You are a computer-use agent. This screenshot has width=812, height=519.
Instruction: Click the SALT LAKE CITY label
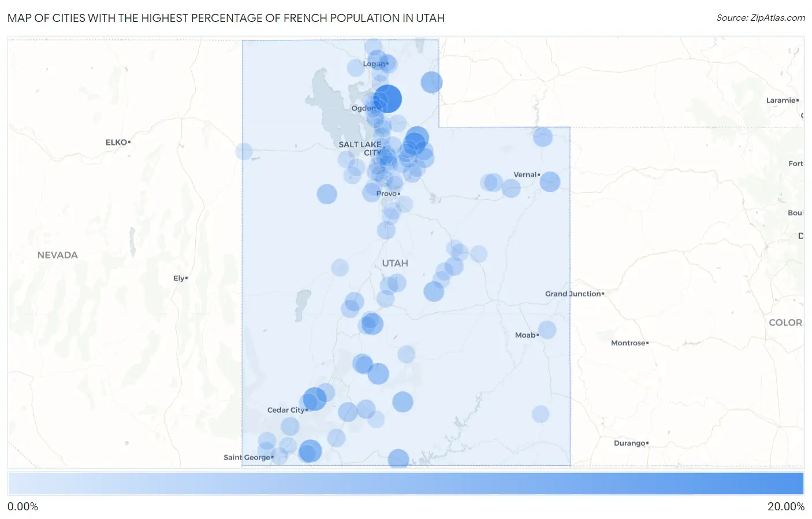360,148
